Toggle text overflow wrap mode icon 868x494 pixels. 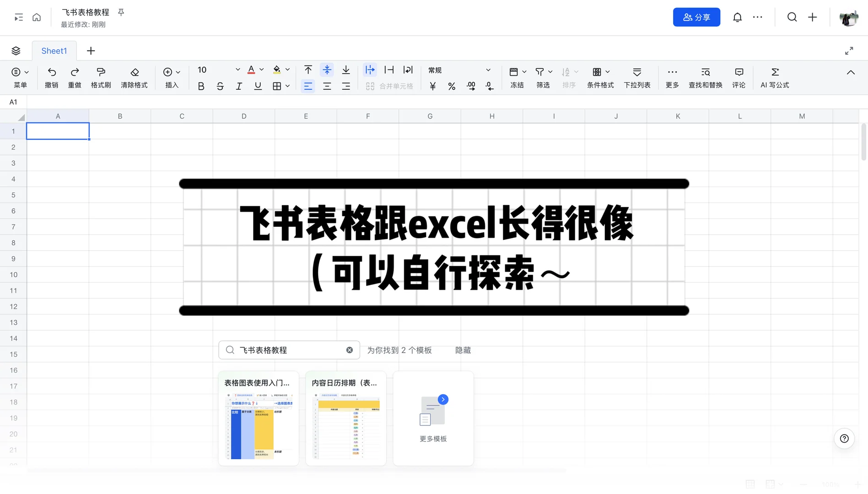[370, 70]
